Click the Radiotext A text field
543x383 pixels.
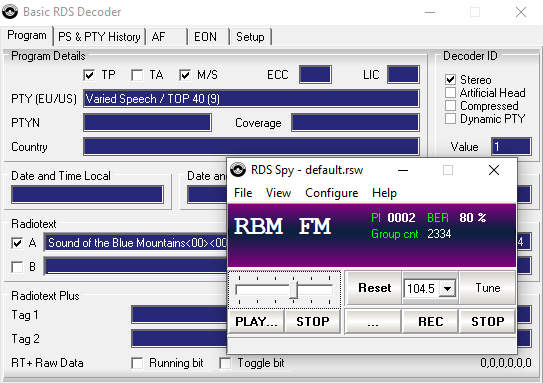(x=135, y=242)
